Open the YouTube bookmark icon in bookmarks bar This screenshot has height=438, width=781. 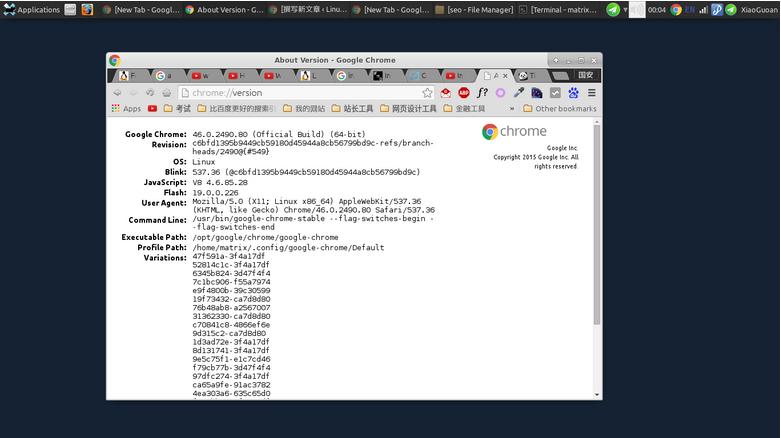(152, 108)
